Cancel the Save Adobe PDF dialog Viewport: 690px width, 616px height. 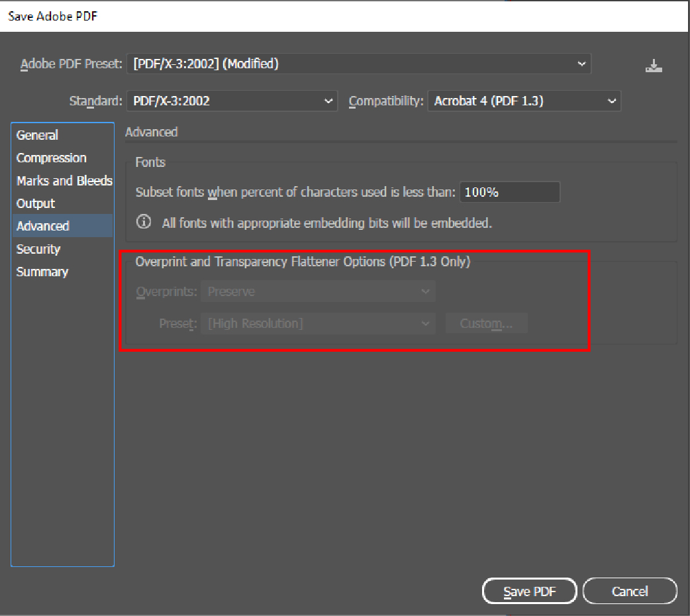629,591
